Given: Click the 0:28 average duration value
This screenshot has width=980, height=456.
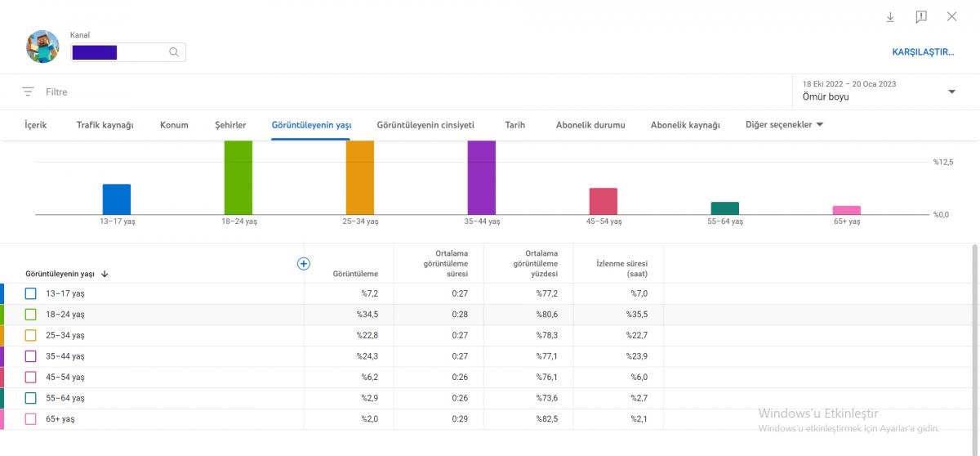Looking at the screenshot, I should click(x=461, y=315).
